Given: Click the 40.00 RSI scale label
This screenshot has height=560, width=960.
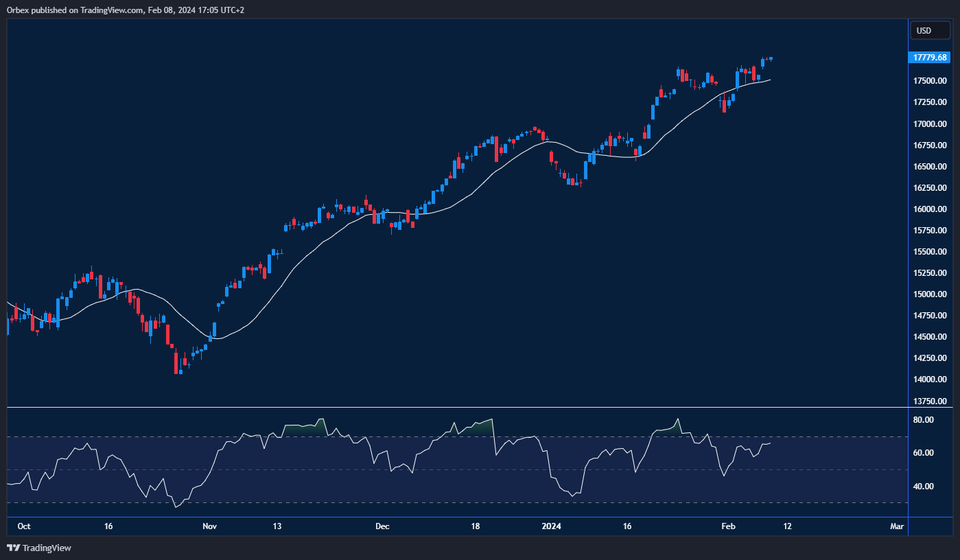Looking at the screenshot, I should tap(924, 487).
